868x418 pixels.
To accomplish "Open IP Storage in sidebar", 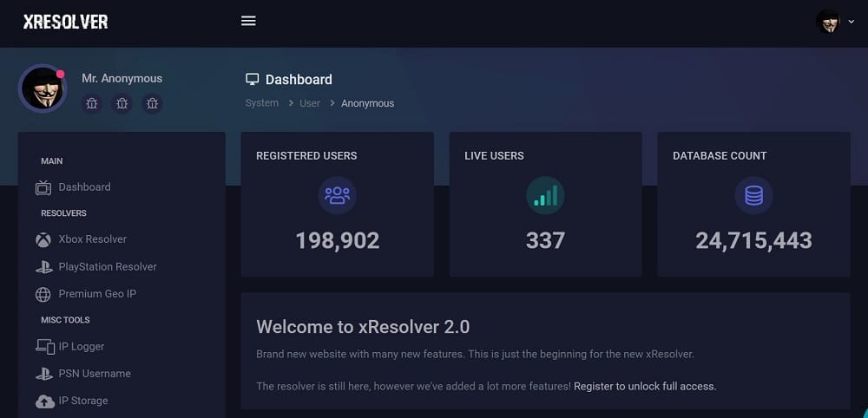I will 83,401.
